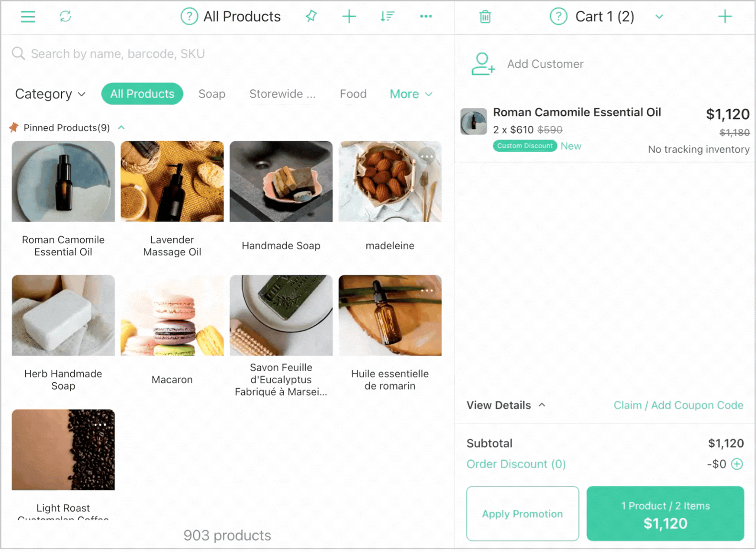Add a new product with plus icon
This screenshot has height=552, width=756.
[x=349, y=16]
